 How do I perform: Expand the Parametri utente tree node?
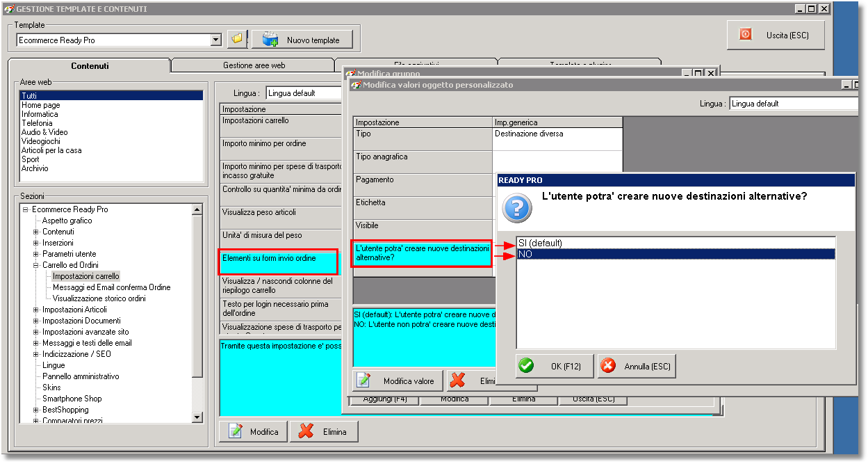[36, 254]
